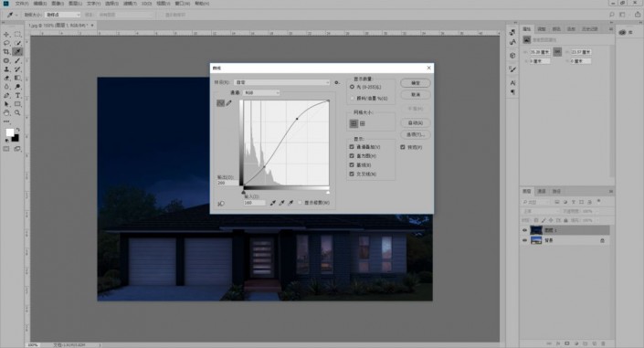Open the preset options gear icon
The width and height of the screenshot is (644, 348).
coord(337,82)
